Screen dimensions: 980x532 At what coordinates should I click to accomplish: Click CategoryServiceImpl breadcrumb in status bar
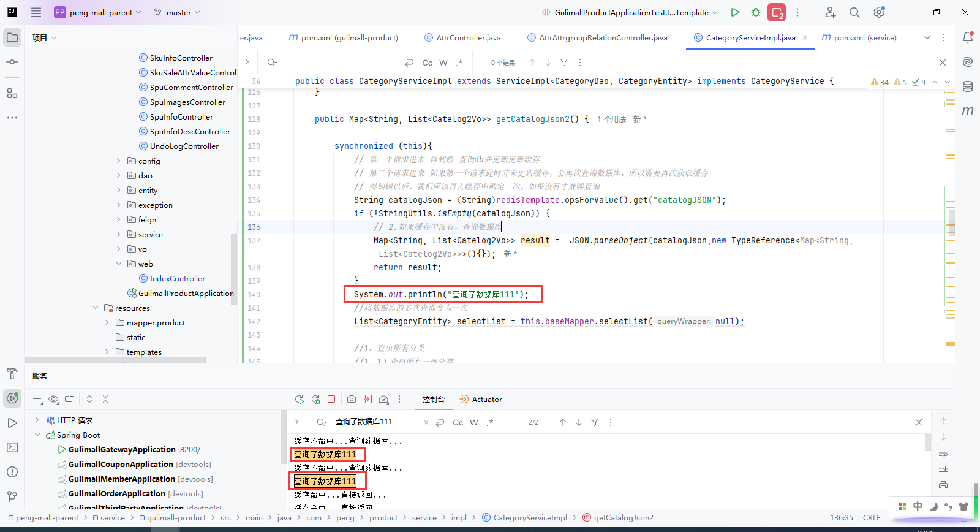pyautogui.click(x=524, y=517)
